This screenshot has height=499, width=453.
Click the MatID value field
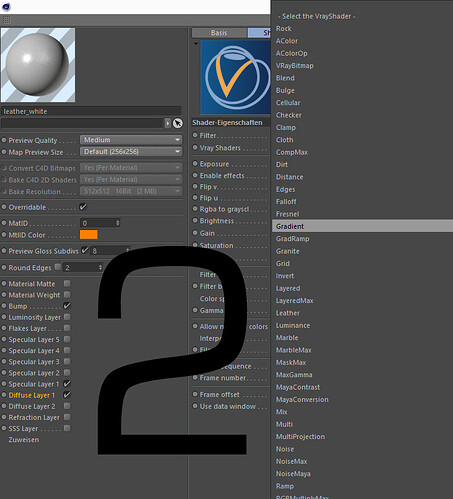point(98,223)
